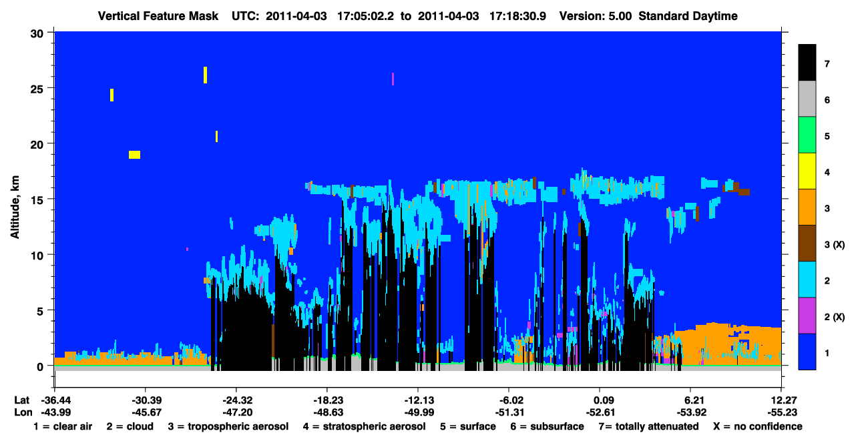The image size is (868, 445).
Task: Click the magenta feature near 26 km altitude
Action: coord(393,79)
